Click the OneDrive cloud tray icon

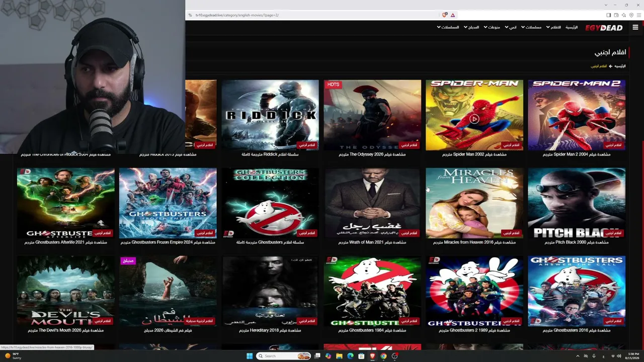coord(586,356)
